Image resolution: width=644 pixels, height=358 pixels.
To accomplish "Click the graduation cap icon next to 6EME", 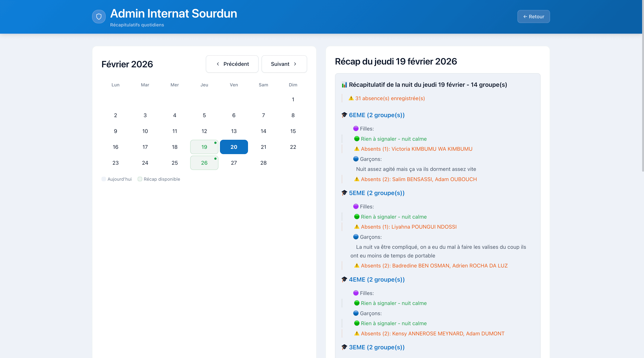I will pyautogui.click(x=344, y=115).
